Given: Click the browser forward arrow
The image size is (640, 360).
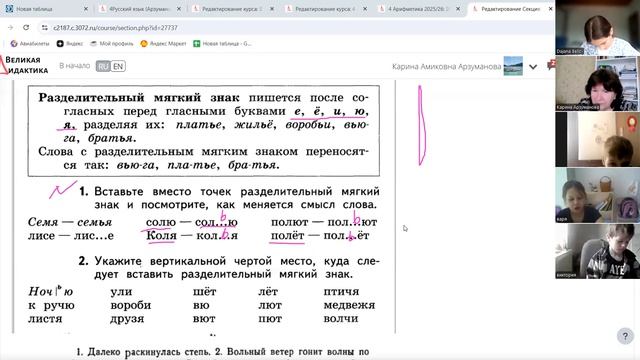Looking at the screenshot, I should (11, 27).
